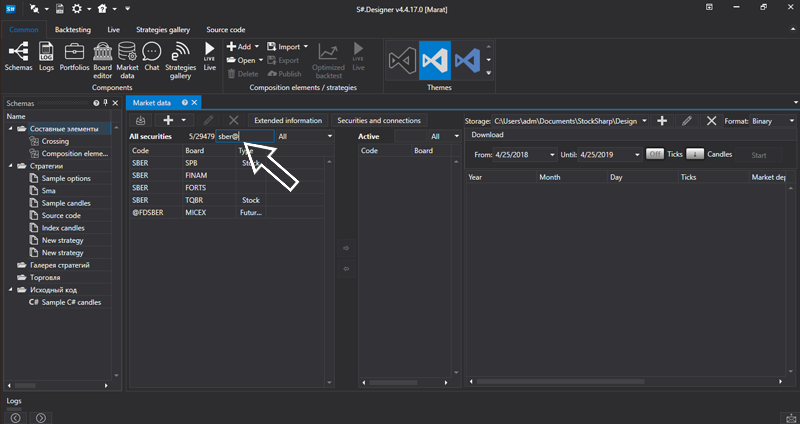Select the highlighted blue Visual Studio theme
This screenshot has width=800, height=424.
click(x=436, y=60)
